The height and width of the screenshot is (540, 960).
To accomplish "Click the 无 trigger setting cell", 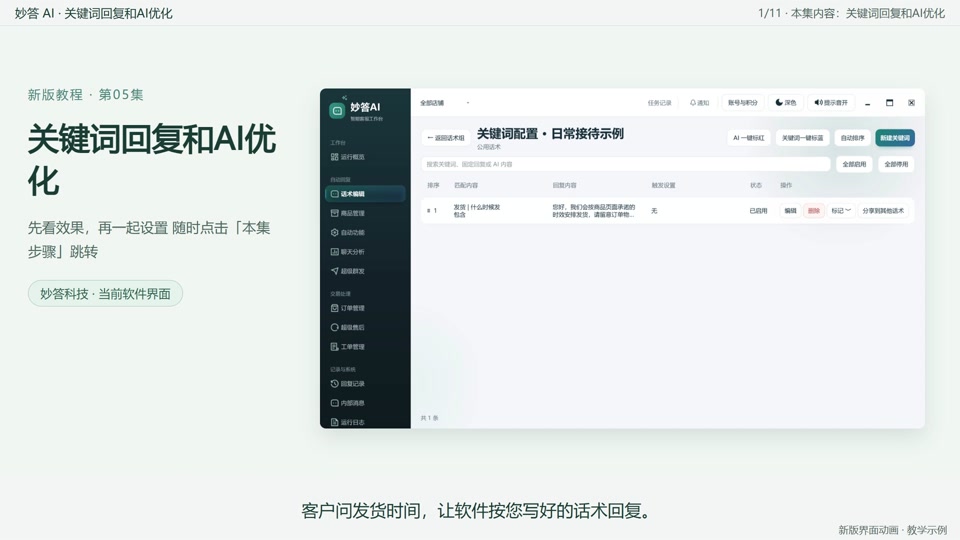I will pos(654,211).
